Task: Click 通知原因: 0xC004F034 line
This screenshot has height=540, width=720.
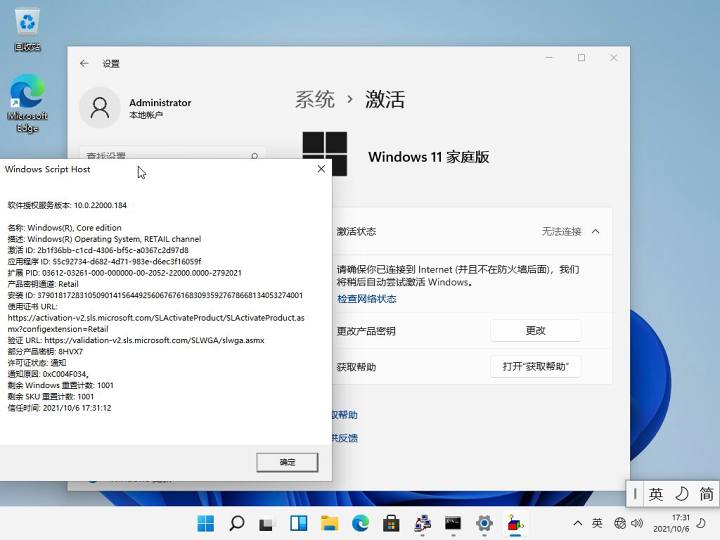Action: point(48,374)
